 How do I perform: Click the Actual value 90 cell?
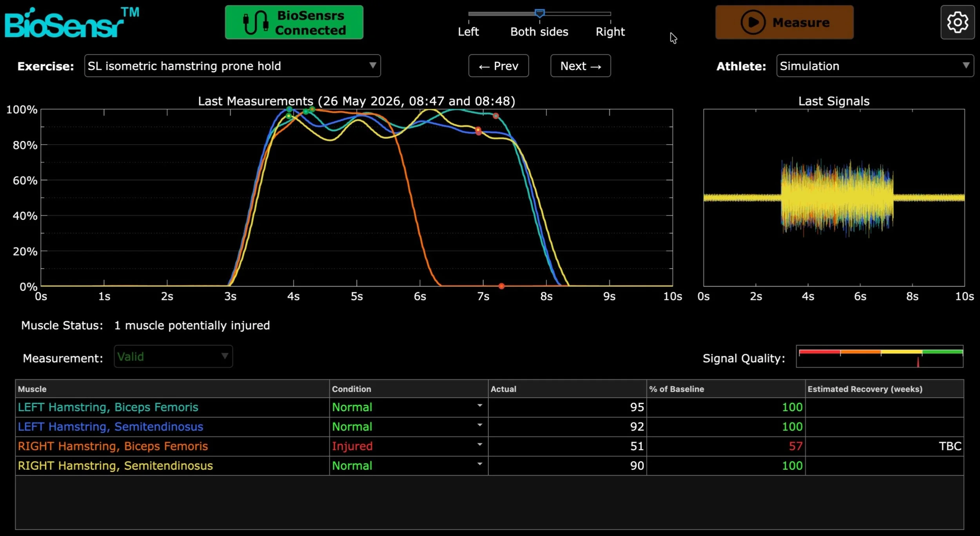tap(567, 466)
